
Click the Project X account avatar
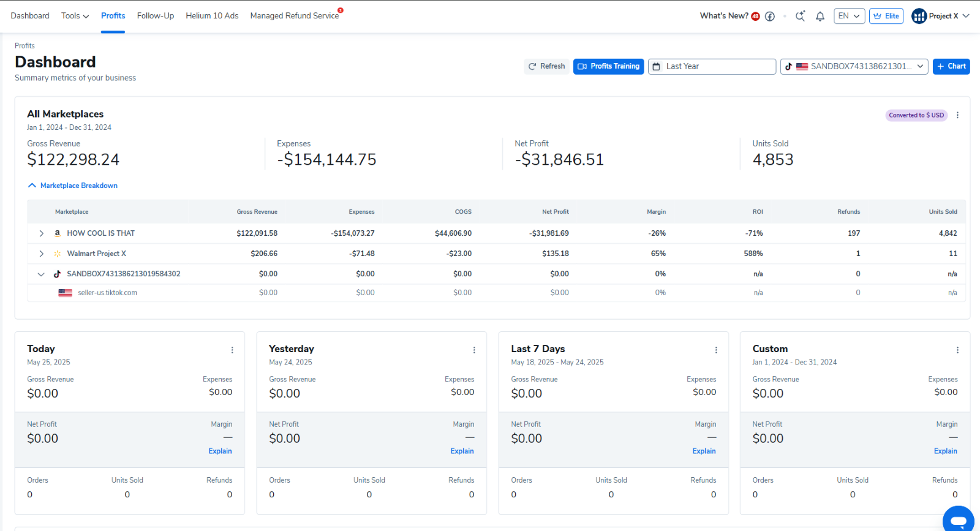tap(919, 16)
